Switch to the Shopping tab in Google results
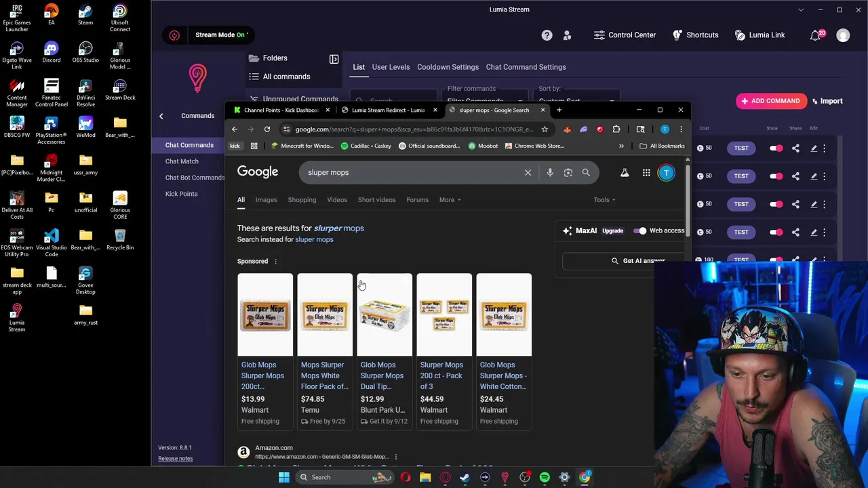The width and height of the screenshot is (868, 488). [x=302, y=200]
